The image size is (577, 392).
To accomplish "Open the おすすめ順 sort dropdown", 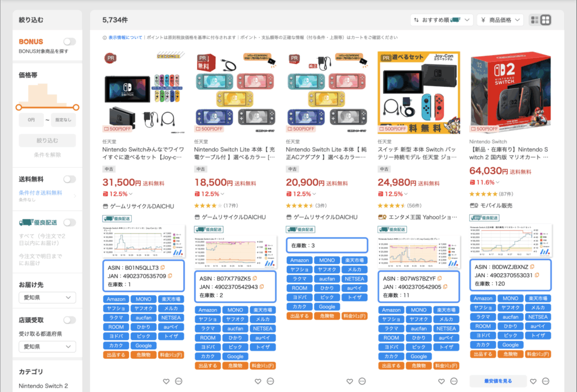I will point(442,20).
